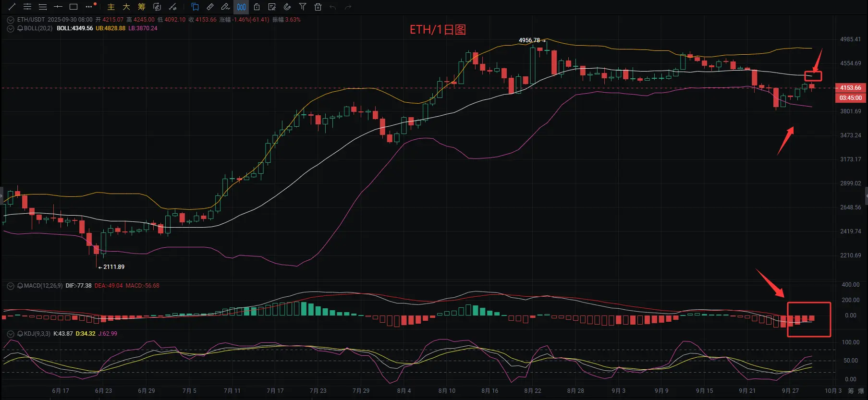The height and width of the screenshot is (400, 868).
Task: Click the line-with-arrow settings tool icon
Action: pos(172,7)
